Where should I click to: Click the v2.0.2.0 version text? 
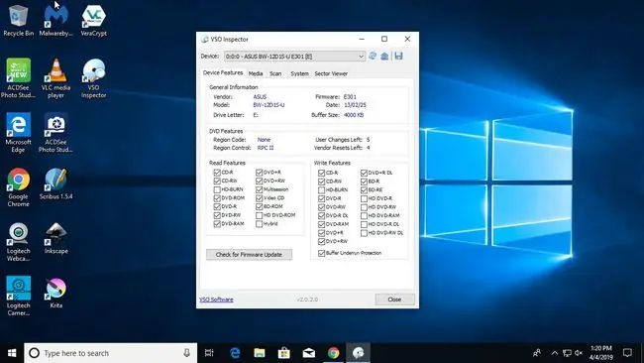click(x=307, y=300)
